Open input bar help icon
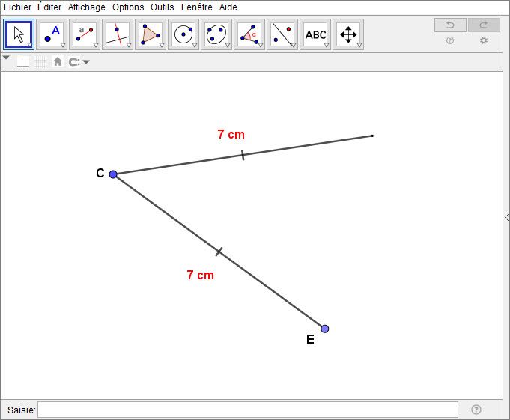 point(476,410)
